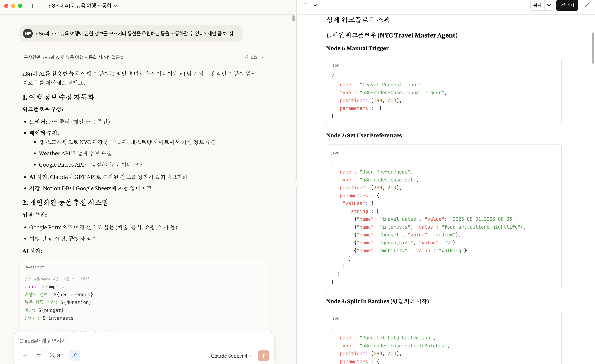595x364 pixels.
Task: Click the 상세 워크플로우 스펙 title
Action: pyautogui.click(x=358, y=20)
